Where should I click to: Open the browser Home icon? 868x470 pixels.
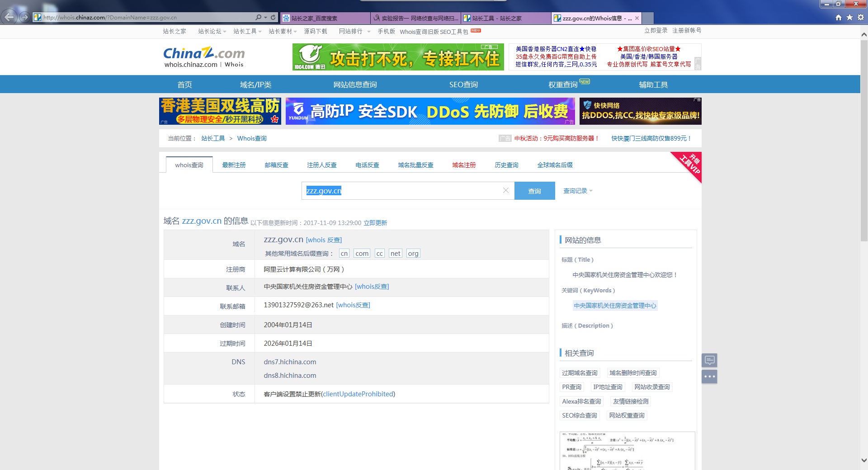click(839, 17)
